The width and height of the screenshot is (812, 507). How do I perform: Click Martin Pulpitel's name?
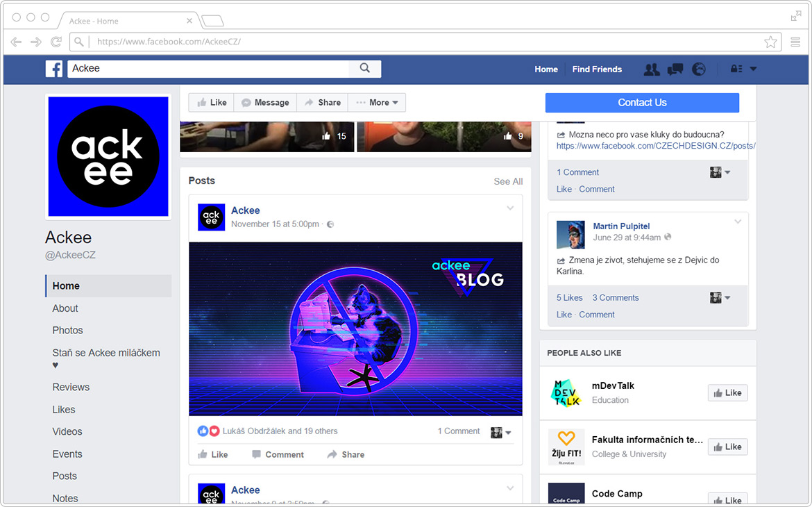click(621, 226)
